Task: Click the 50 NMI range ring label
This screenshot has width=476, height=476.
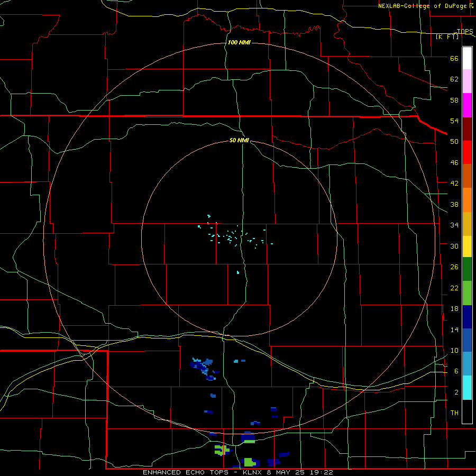Action: point(239,140)
